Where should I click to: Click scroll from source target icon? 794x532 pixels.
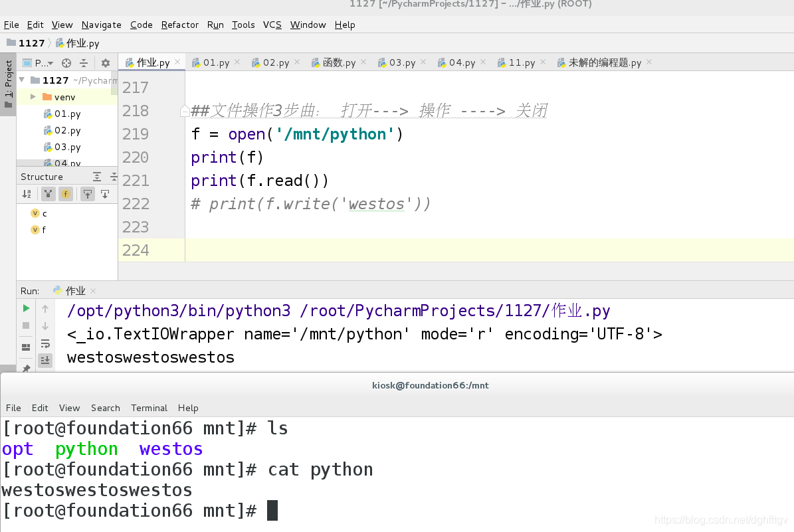66,63
